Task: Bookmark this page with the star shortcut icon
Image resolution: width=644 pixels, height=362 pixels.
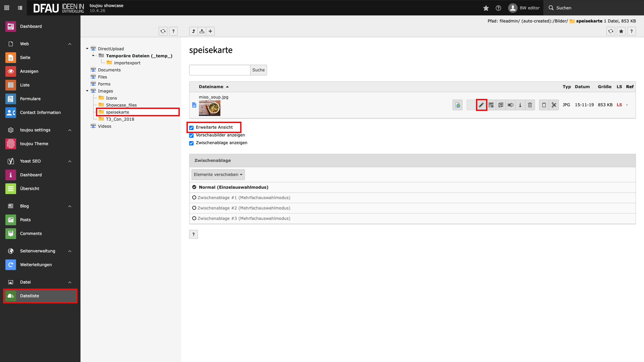Action: [x=621, y=31]
